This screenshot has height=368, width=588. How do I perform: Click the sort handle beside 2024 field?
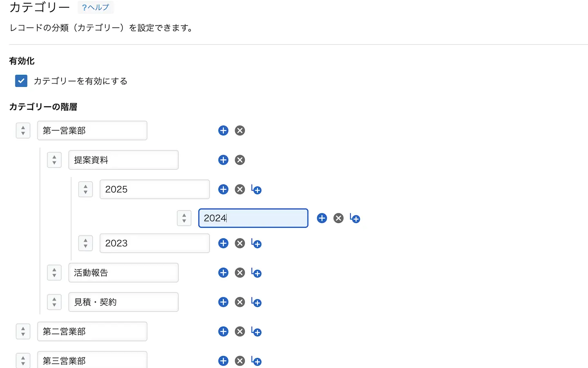184,218
